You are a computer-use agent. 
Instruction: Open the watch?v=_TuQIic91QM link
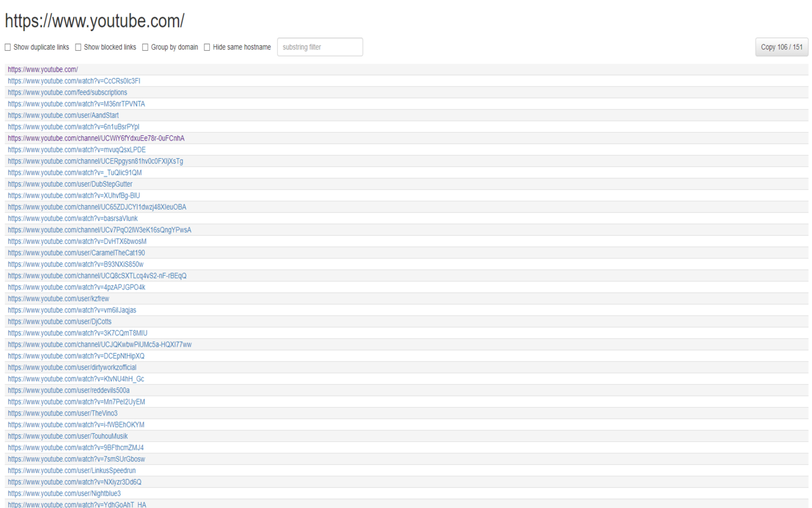(75, 173)
